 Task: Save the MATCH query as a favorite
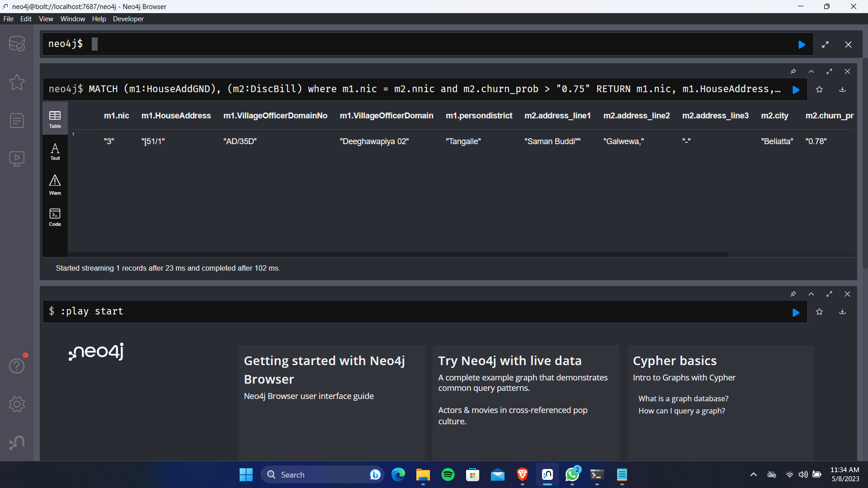point(820,89)
